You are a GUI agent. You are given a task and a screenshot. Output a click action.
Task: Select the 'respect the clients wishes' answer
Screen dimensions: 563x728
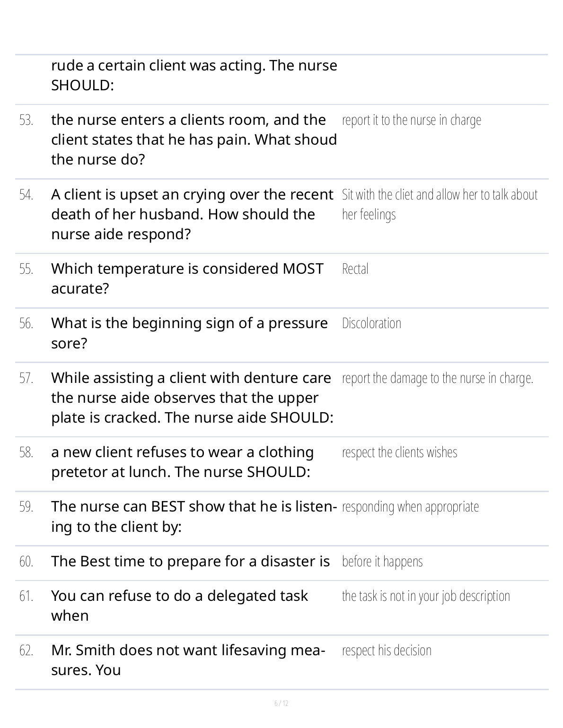tap(399, 452)
